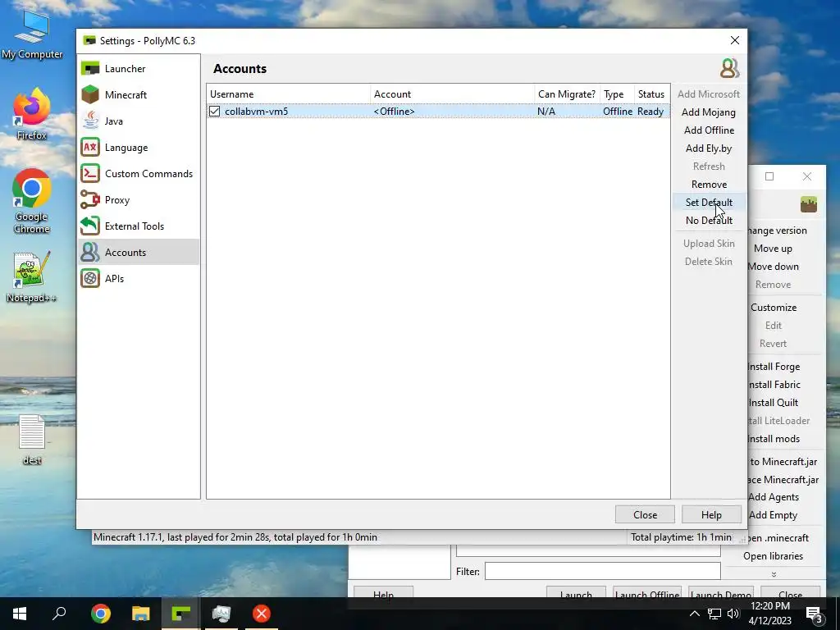840x630 pixels.
Task: Click the grass block icon in background window
Action: point(808,204)
